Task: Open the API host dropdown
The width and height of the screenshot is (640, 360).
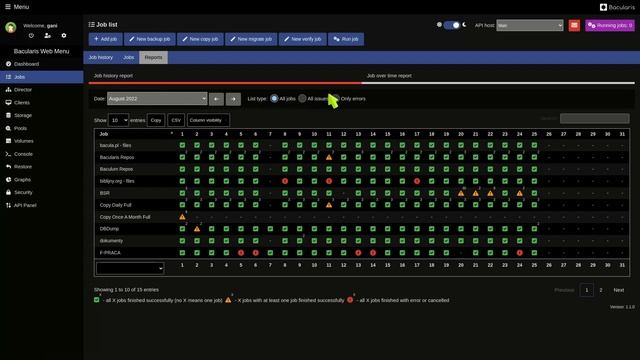Action: tap(530, 25)
